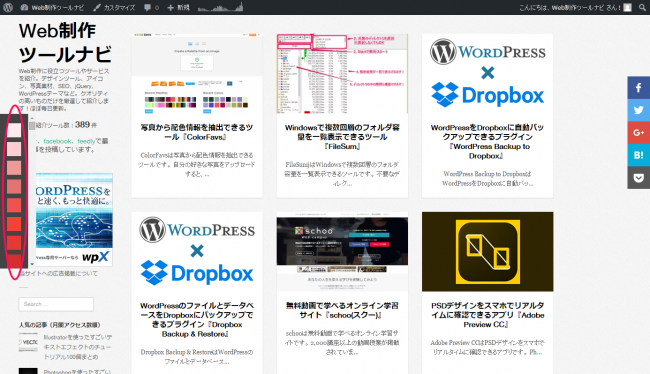Click the palette panel's scroll-up arrow
Screen dimensions: 650x374
click(x=32, y=118)
